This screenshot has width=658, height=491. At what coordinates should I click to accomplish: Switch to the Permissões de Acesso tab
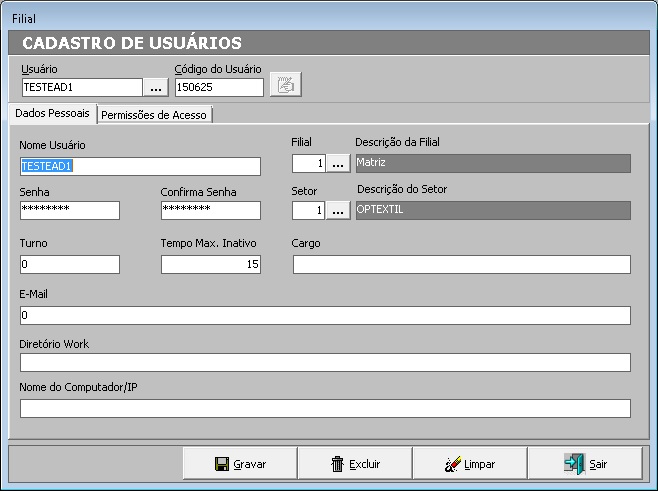click(x=154, y=115)
